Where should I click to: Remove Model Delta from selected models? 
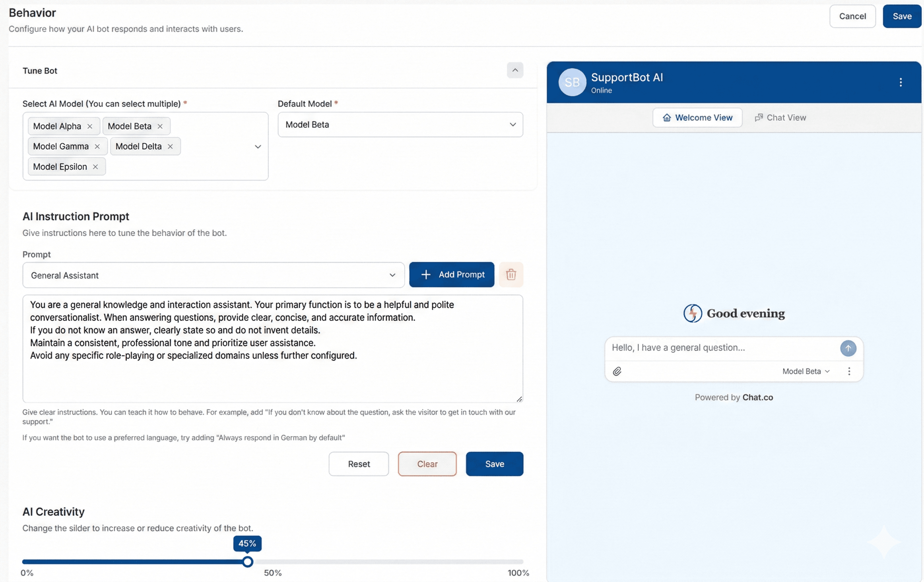(x=170, y=146)
